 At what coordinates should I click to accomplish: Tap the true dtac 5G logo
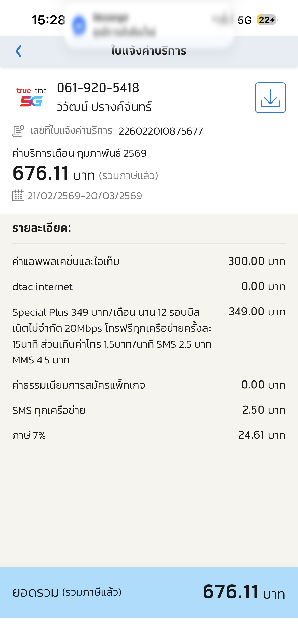(31, 97)
